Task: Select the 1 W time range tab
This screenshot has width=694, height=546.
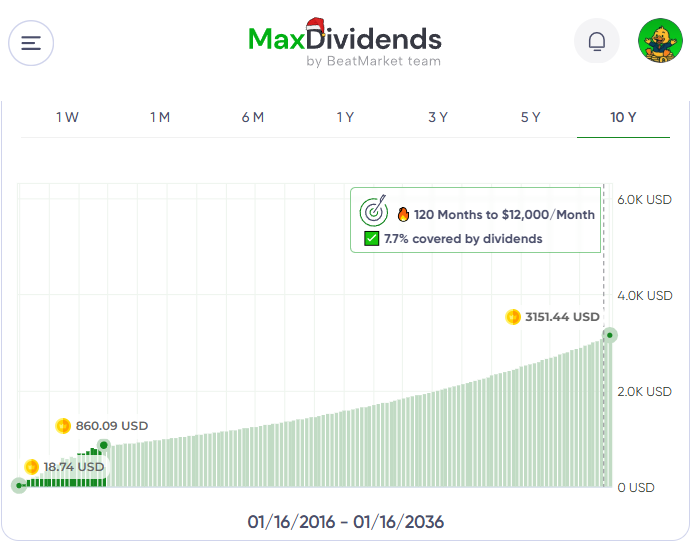Action: click(x=67, y=117)
